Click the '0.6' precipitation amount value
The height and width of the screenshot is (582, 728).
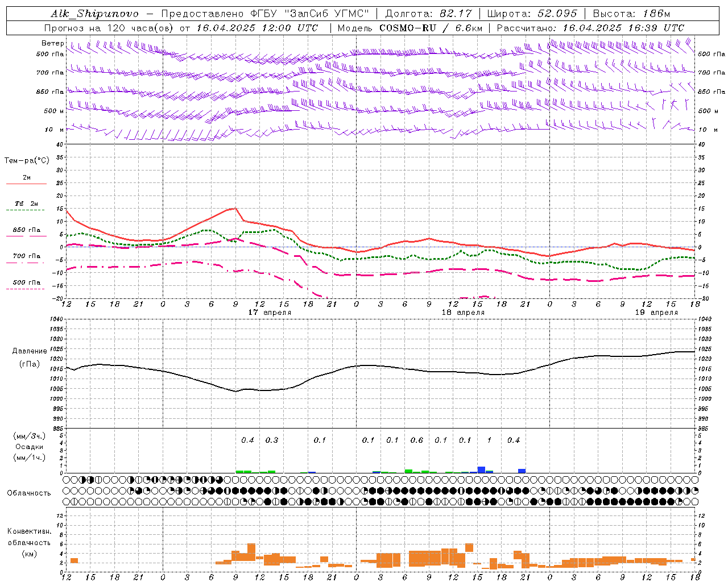click(x=417, y=440)
